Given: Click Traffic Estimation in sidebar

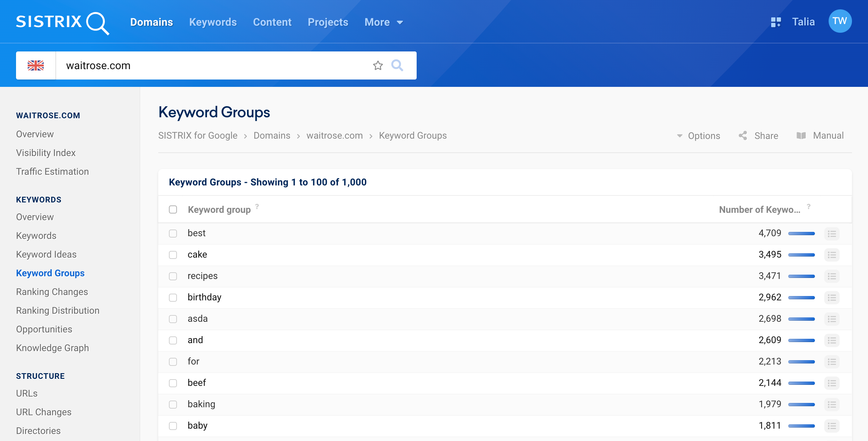Looking at the screenshot, I should 53,172.
